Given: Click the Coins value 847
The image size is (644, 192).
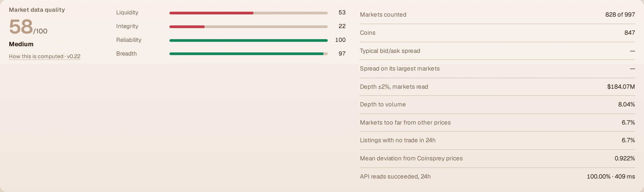Looking at the screenshot, I should (x=630, y=33).
